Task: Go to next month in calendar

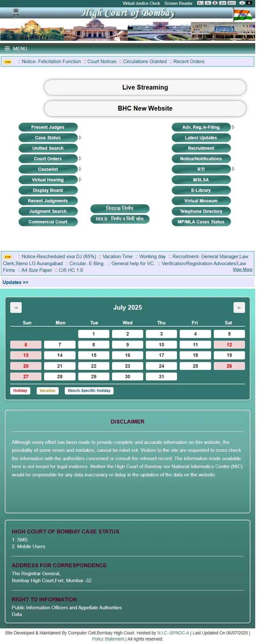Action: [239, 308]
